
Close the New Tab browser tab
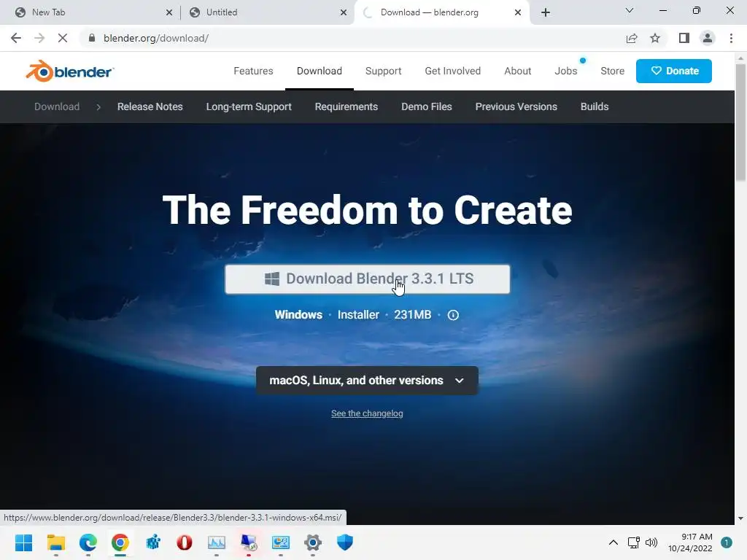[x=169, y=12]
